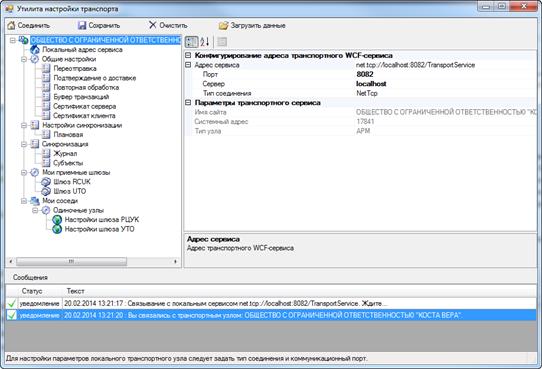Select the Alphabetical sort icon in property grid
The height and width of the screenshot is (369, 542).
tap(205, 42)
